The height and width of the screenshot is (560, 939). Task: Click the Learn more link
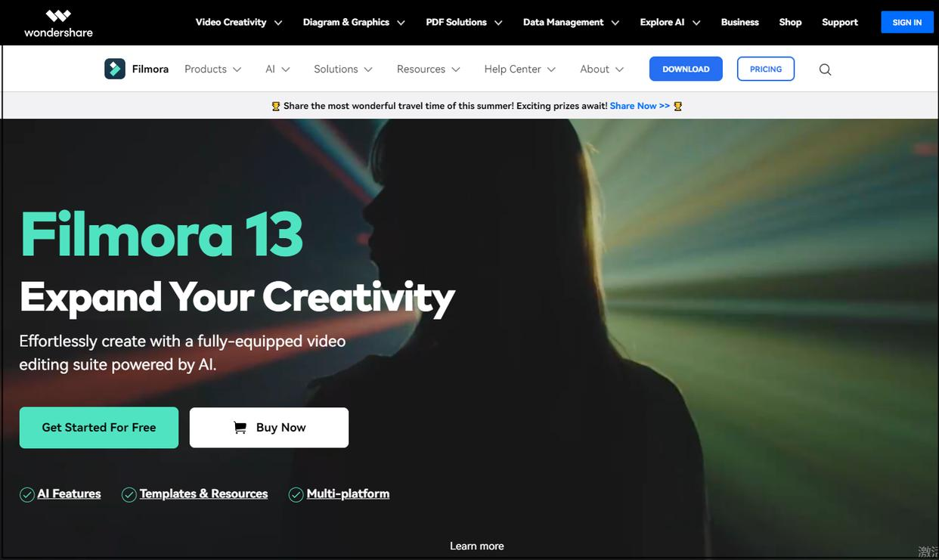tap(477, 546)
